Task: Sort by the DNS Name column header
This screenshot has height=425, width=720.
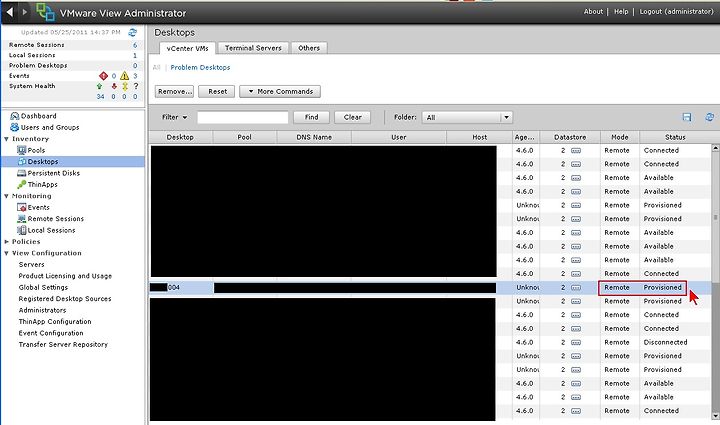Action: tap(314, 137)
